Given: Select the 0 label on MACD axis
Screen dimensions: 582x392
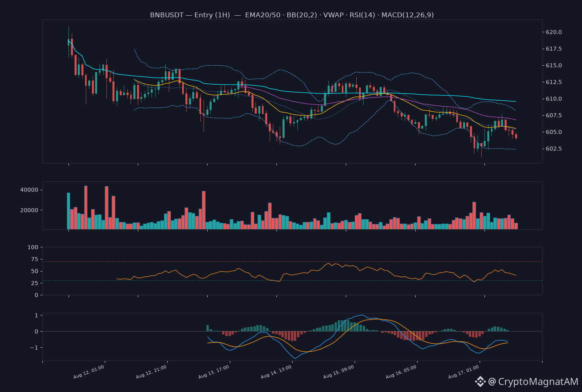Looking at the screenshot, I should (37, 332).
